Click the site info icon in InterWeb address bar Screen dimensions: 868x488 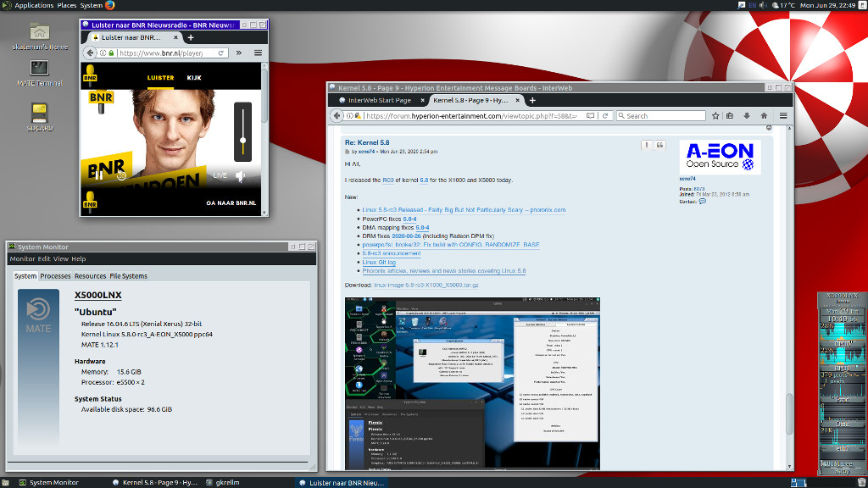click(350, 115)
